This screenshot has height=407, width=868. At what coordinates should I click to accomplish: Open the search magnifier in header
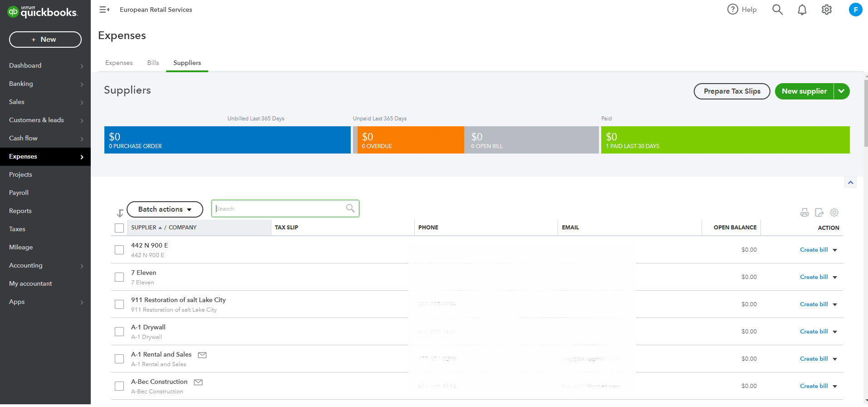click(777, 10)
